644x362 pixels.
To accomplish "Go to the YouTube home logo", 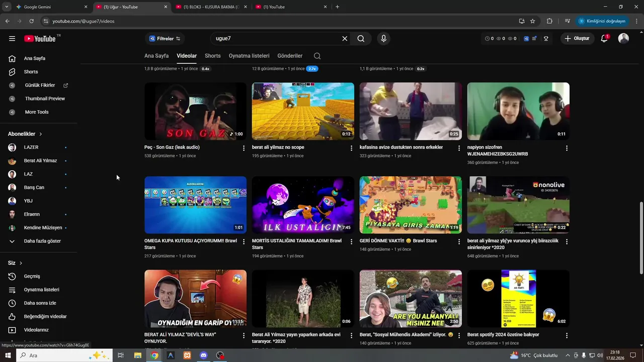I will pyautogui.click(x=40, y=39).
